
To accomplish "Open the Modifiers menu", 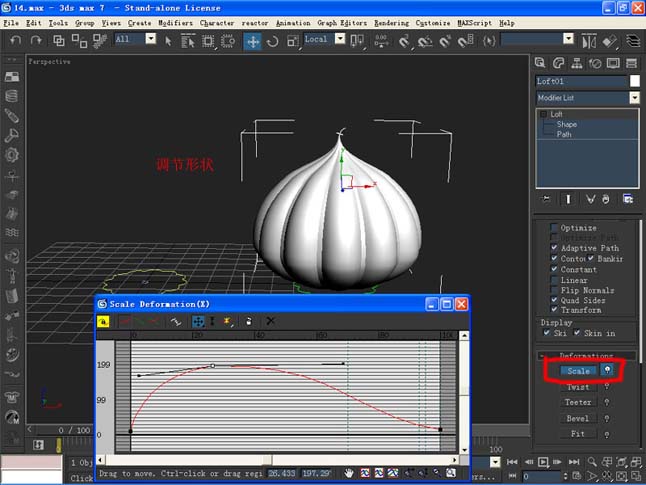I will pyautogui.click(x=176, y=22).
